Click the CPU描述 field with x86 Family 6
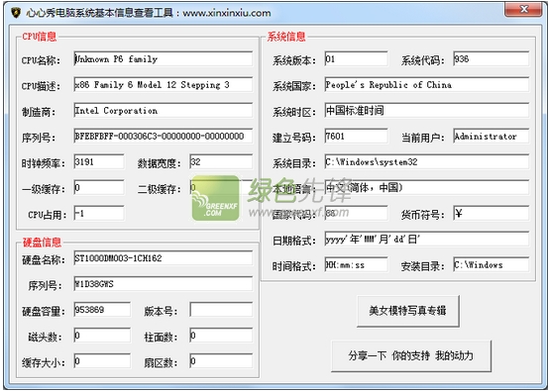Viewport: 548px width, 392px height. pyautogui.click(x=163, y=85)
